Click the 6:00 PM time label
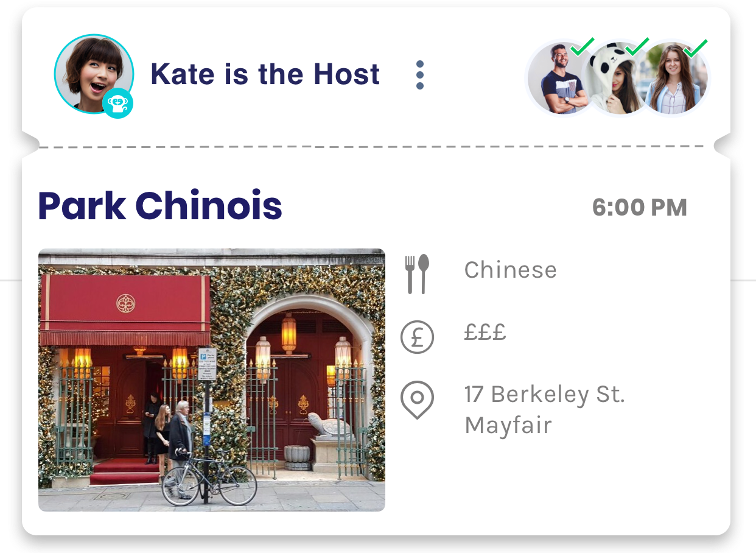Screen dimensions: 756x553 pyautogui.click(x=640, y=208)
